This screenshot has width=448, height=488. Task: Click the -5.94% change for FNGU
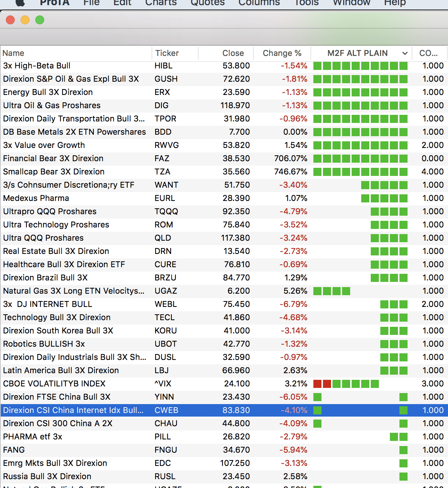293,450
